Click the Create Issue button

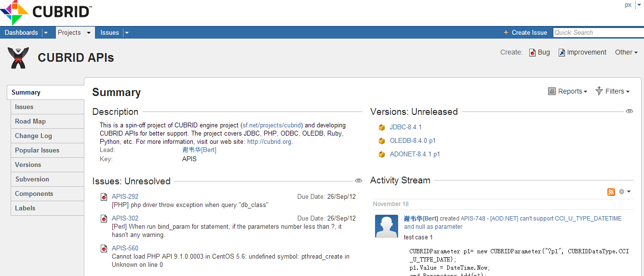click(525, 33)
